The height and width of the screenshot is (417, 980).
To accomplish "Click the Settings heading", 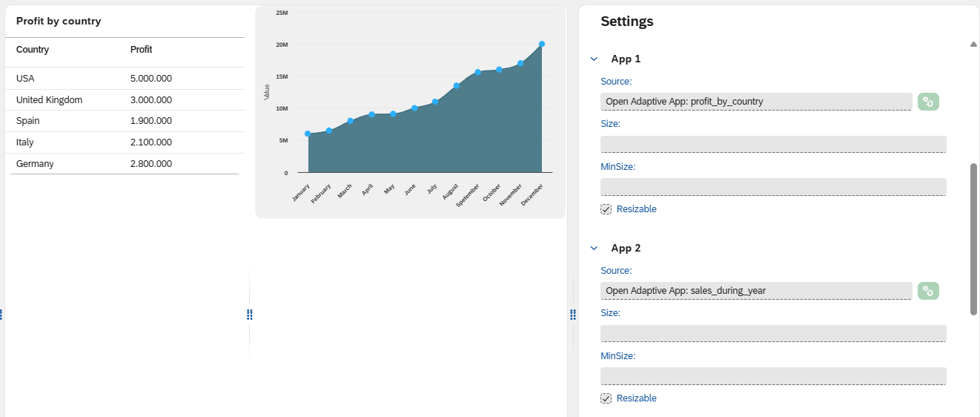I will 627,22.
